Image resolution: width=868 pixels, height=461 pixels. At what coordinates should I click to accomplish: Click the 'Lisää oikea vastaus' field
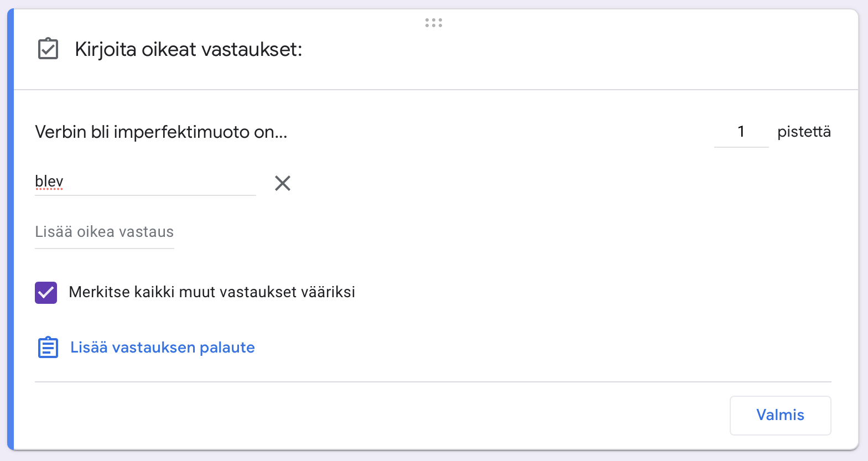click(x=104, y=232)
